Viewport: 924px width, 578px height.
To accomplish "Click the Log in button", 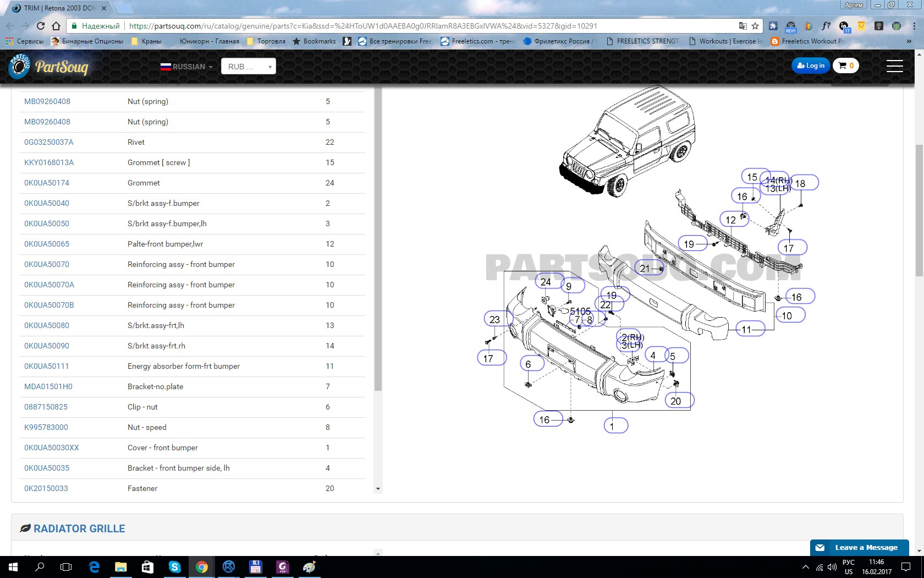I will (x=811, y=66).
